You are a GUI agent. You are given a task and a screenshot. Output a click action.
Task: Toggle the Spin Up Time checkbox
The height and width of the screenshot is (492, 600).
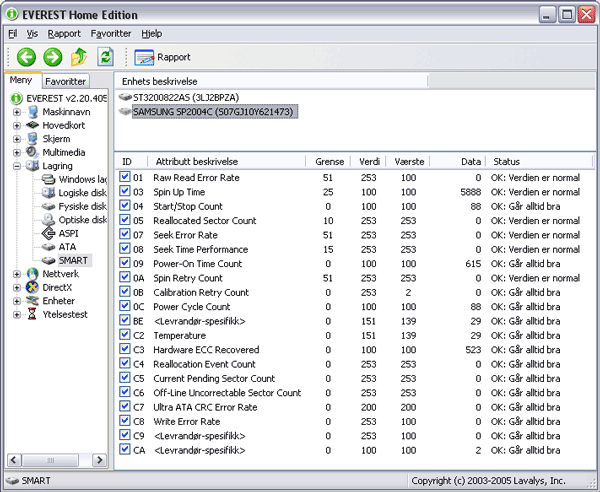[124, 191]
